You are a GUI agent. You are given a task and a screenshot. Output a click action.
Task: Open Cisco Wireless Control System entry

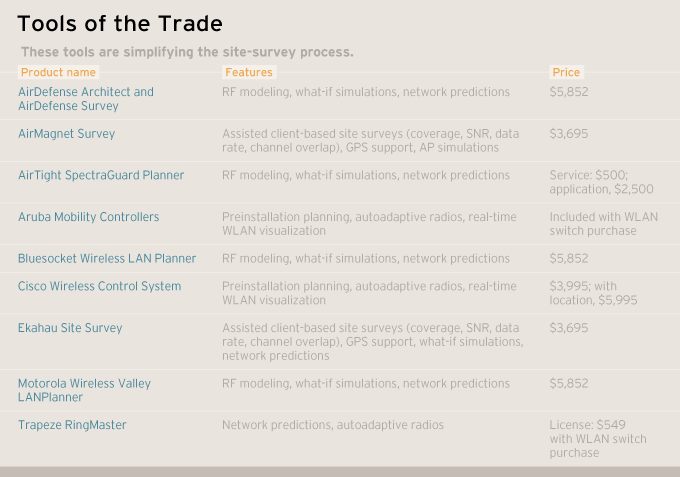99,286
